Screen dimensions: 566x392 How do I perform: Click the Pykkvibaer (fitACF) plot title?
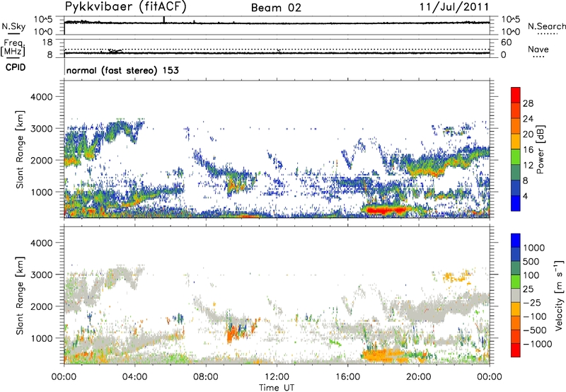point(126,7)
